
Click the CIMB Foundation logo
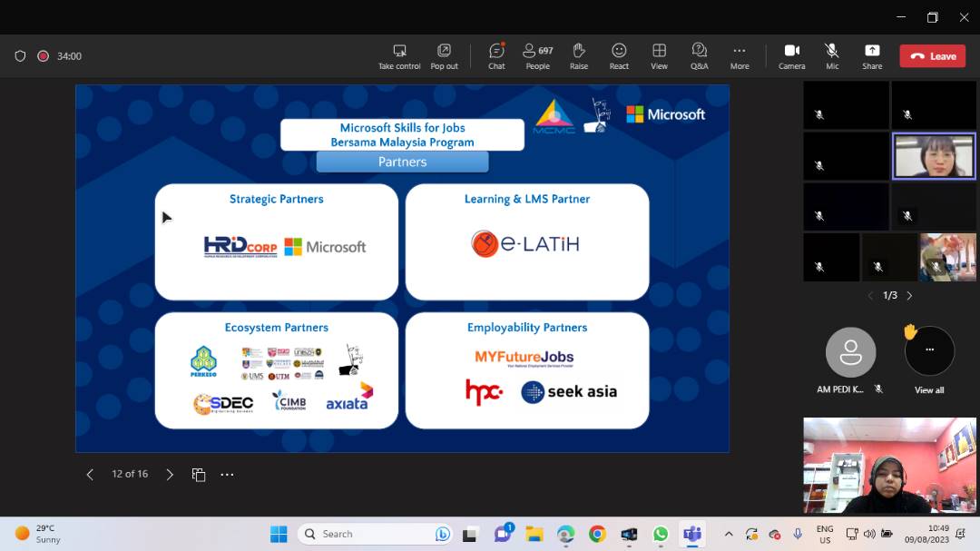click(290, 400)
